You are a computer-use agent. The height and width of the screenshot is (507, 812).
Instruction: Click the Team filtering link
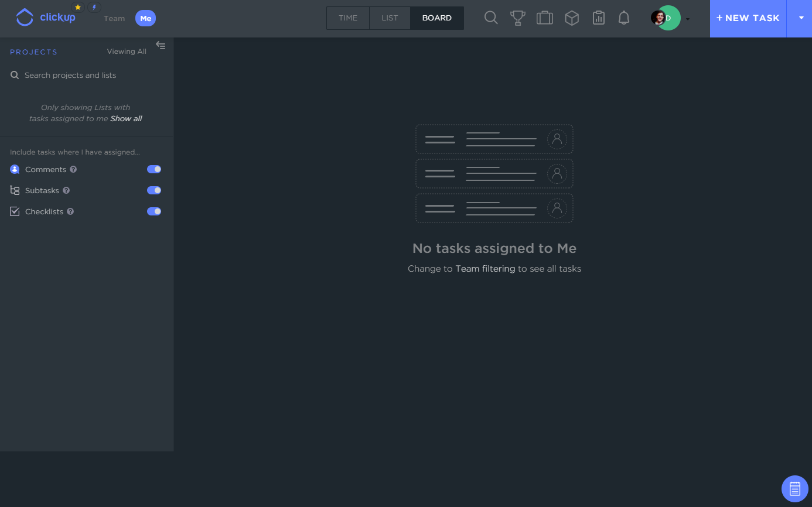click(x=486, y=269)
